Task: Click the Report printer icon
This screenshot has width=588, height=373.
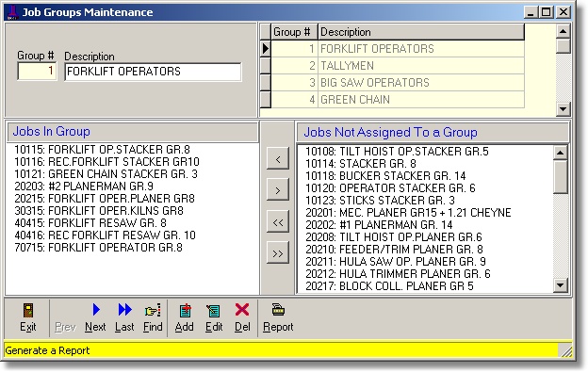Action: tap(278, 310)
